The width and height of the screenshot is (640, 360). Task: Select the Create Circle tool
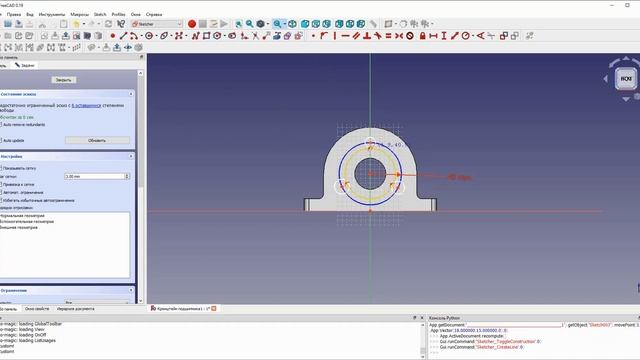(x=149, y=36)
